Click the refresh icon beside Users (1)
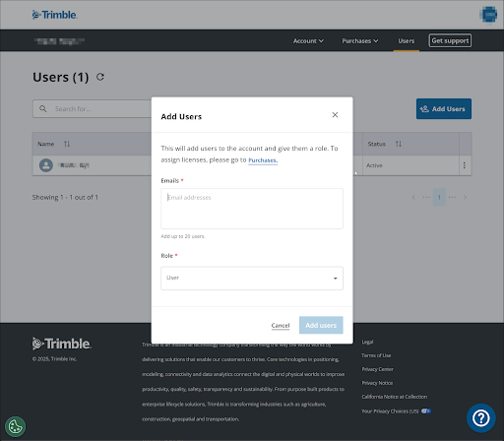 point(100,77)
